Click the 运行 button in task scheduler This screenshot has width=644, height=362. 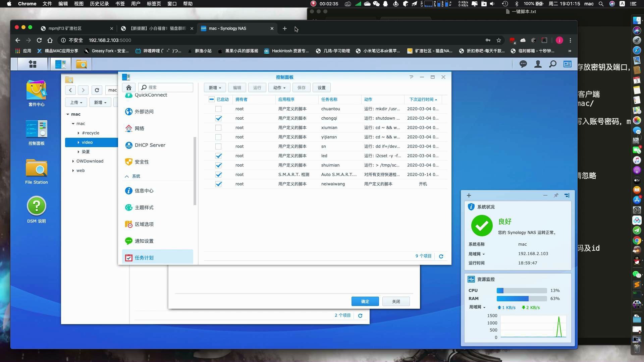coord(257,88)
